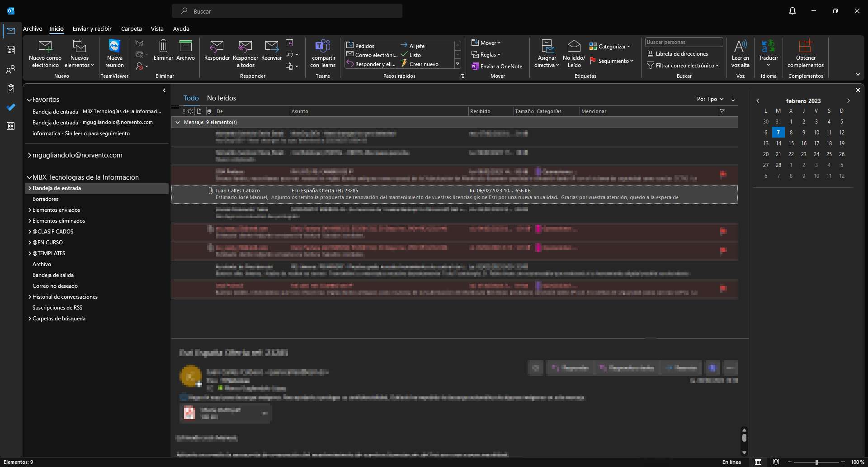Click the filter icon in column header
The image size is (868, 467).
click(x=722, y=111)
